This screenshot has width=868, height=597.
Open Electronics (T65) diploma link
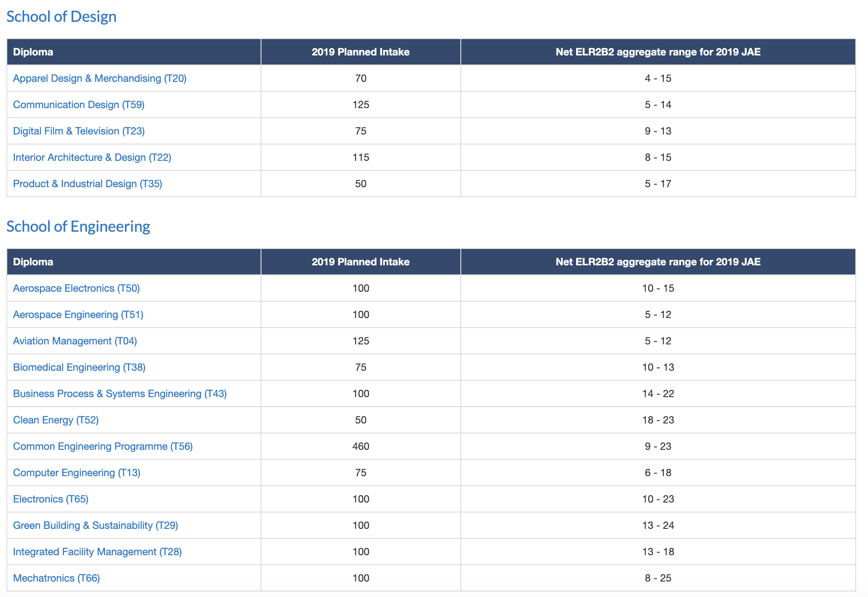pyautogui.click(x=50, y=499)
